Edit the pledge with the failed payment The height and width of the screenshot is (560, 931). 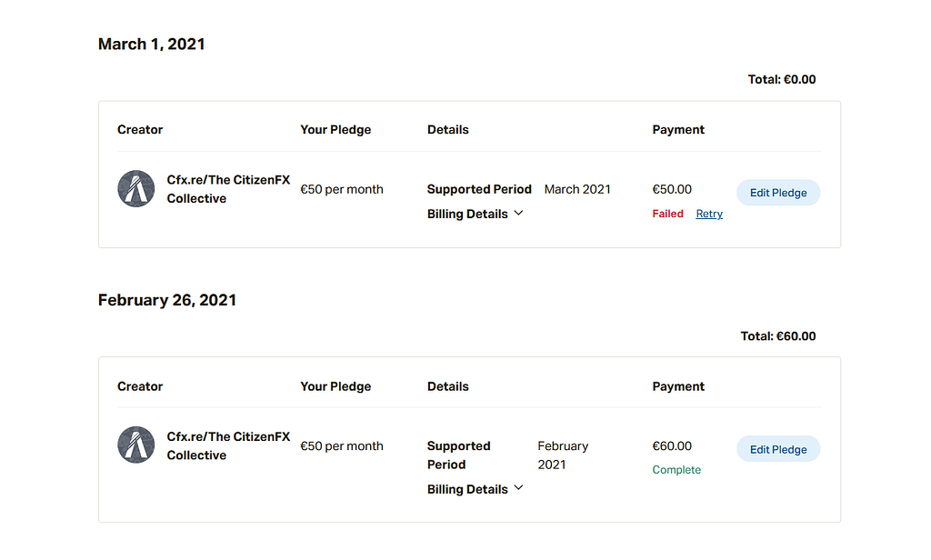coord(777,193)
